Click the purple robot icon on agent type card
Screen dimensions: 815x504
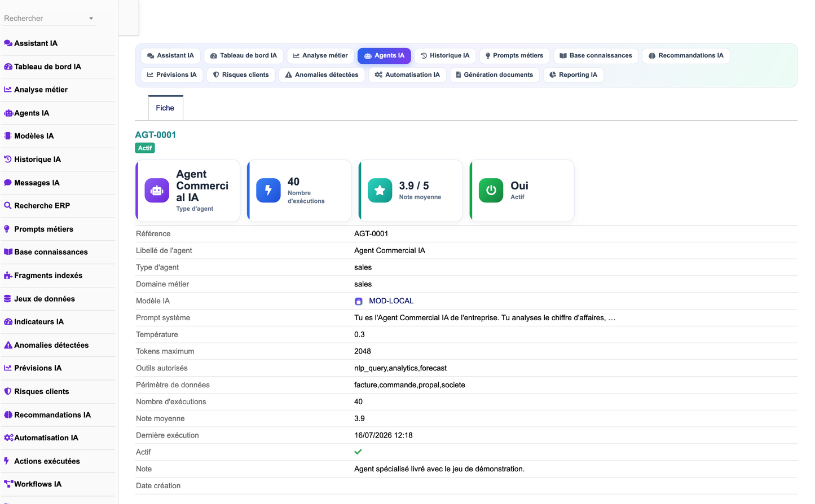tap(157, 191)
